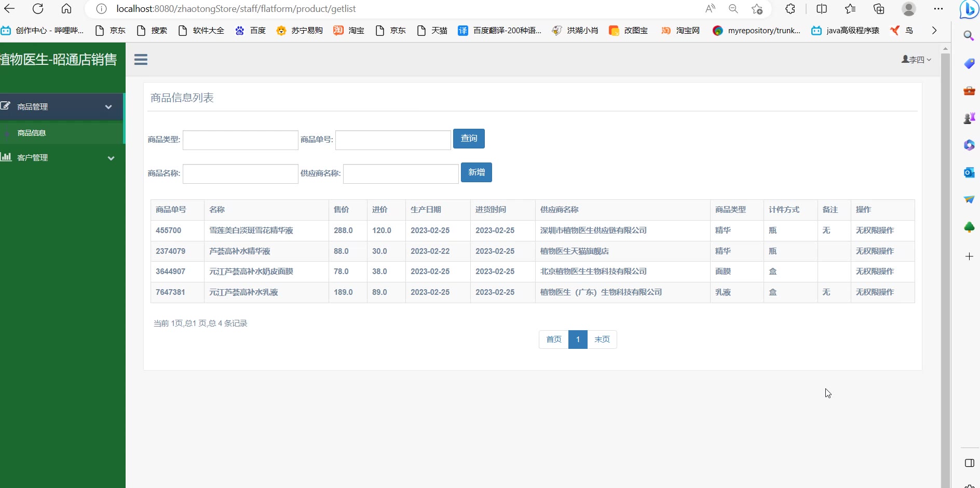Viewport: 980px width, 488px height.
Task: Open the favorites list icon
Action: [850, 9]
